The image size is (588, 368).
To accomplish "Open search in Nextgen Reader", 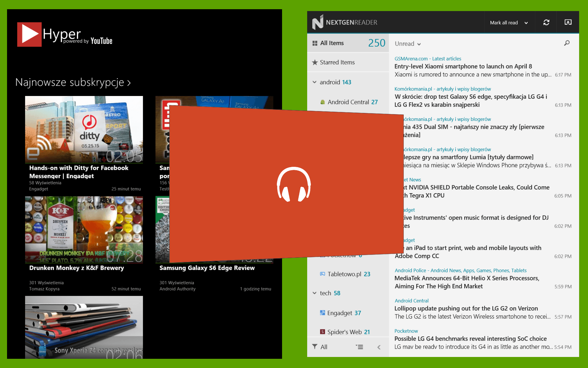I will click(x=567, y=43).
